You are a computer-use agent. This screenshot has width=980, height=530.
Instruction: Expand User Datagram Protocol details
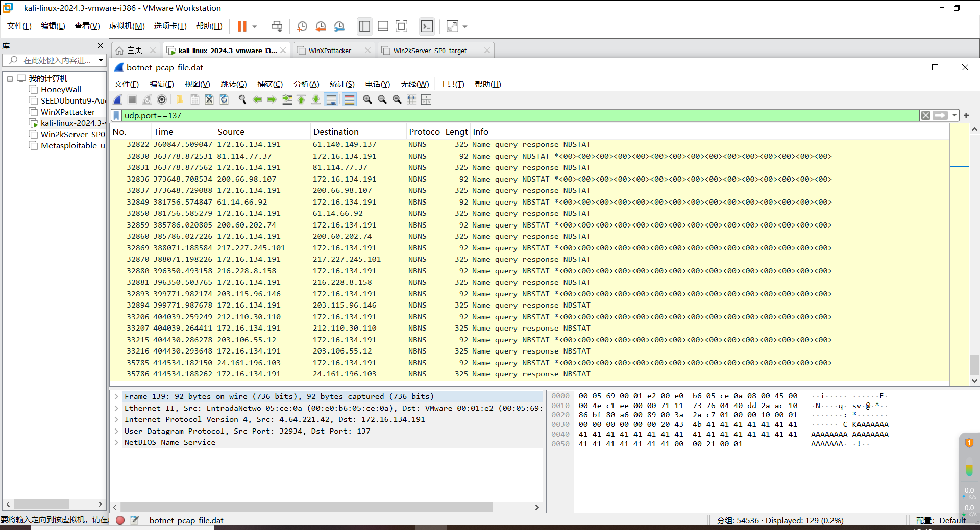click(116, 431)
